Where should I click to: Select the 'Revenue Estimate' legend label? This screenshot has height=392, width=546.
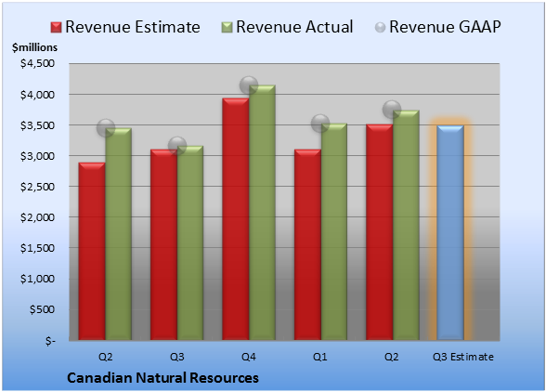point(133,27)
